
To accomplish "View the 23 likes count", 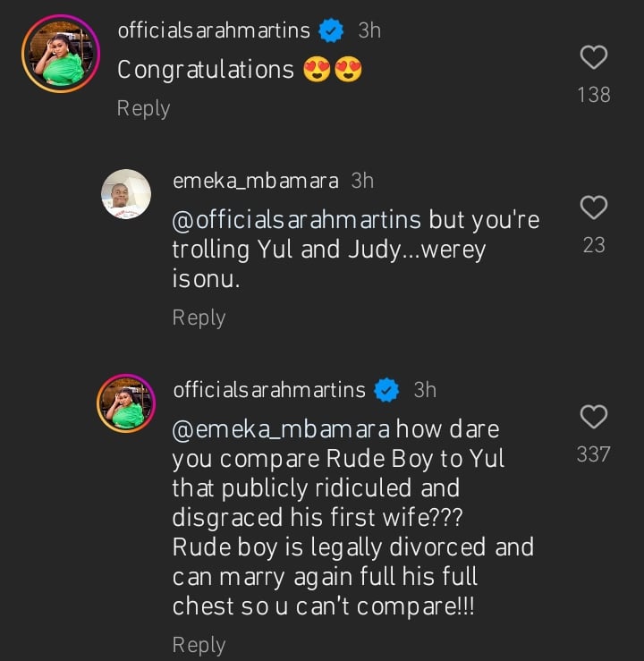I will tap(594, 245).
